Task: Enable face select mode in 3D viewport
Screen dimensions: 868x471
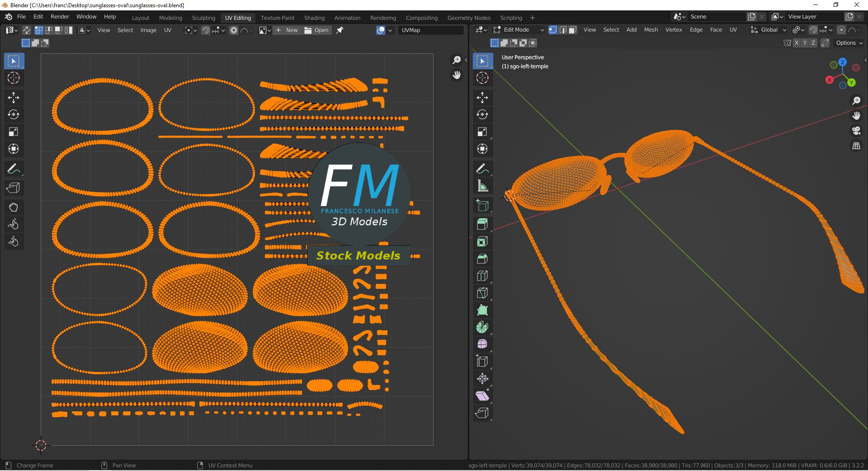Action: (572, 30)
